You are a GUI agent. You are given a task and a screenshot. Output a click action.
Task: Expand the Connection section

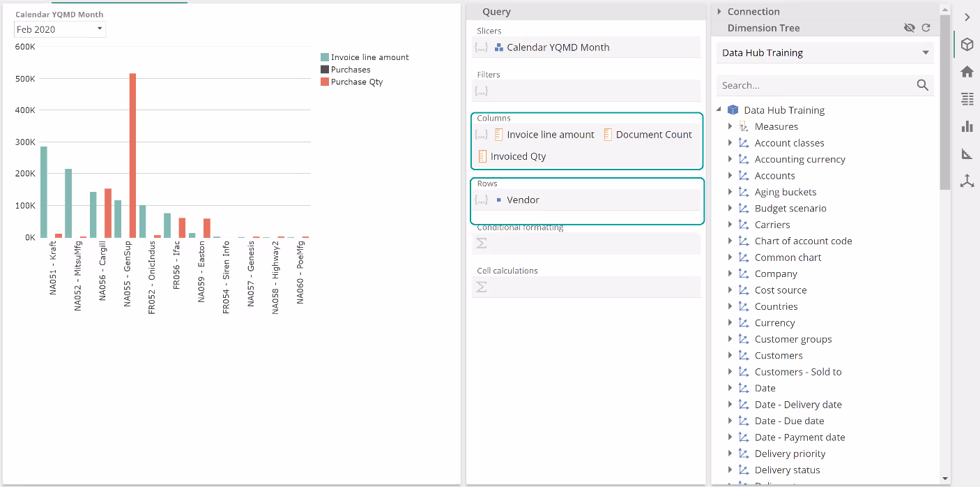[719, 12]
